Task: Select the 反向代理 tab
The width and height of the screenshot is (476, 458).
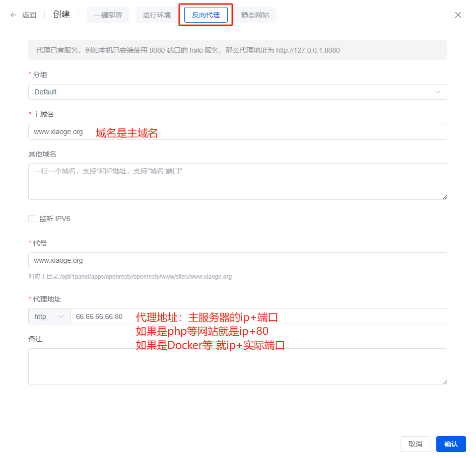Action: coord(205,15)
